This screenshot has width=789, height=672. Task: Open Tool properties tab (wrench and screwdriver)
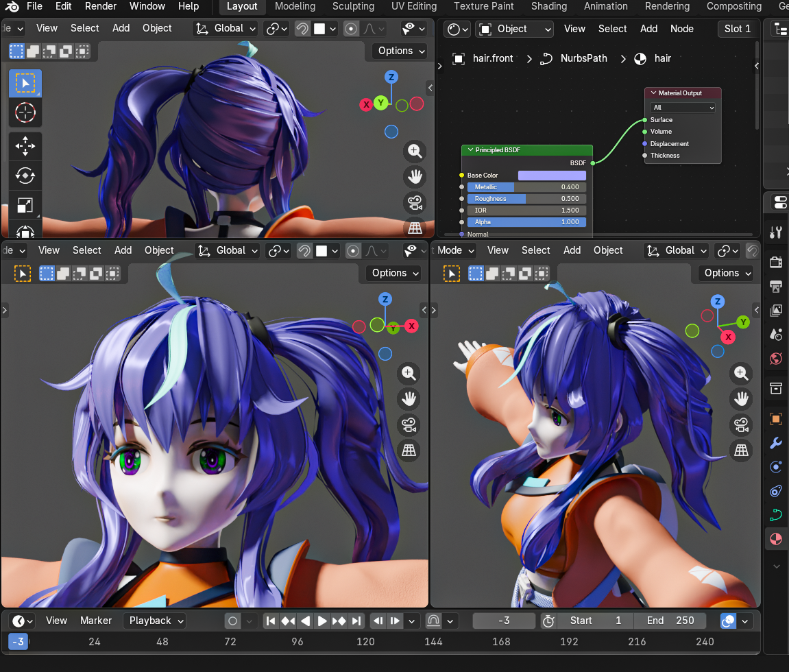[776, 232]
